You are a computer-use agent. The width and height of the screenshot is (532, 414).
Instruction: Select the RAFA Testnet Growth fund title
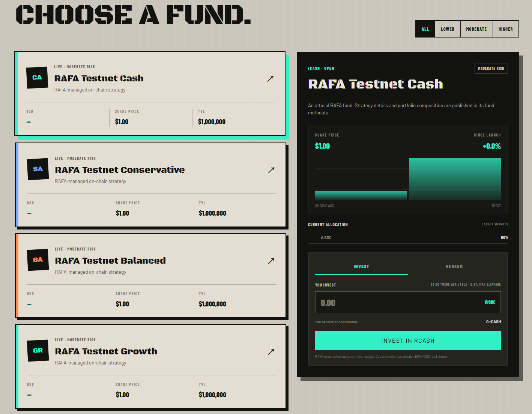[x=106, y=351]
